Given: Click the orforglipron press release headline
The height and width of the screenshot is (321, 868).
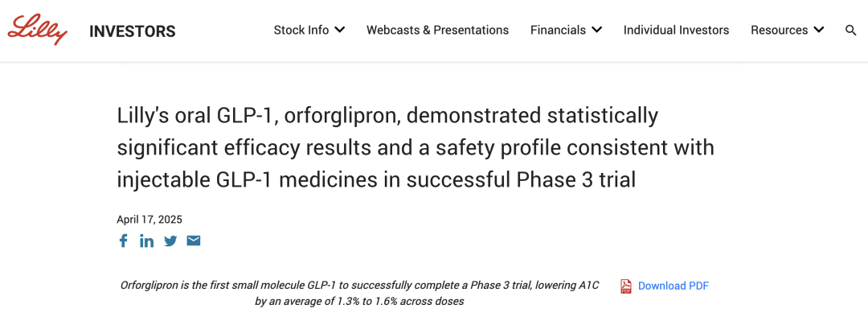Looking at the screenshot, I should (416, 148).
